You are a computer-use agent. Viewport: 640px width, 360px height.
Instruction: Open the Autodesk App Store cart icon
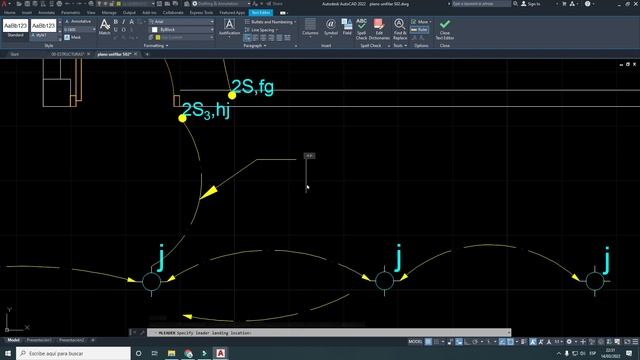[x=564, y=4]
